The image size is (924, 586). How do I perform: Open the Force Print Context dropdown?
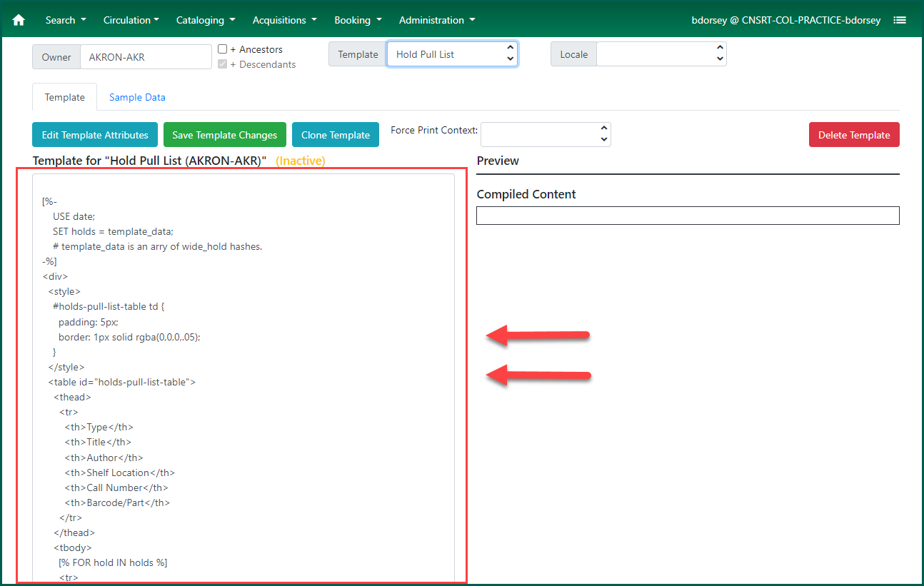coord(546,134)
